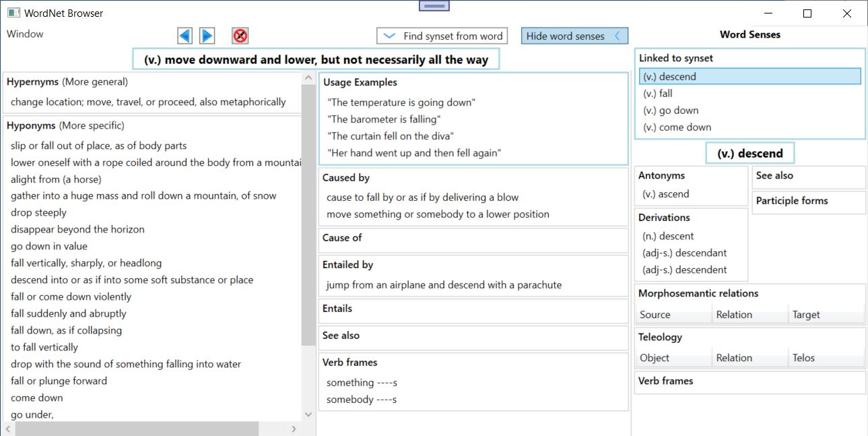868x436 pixels.
Task: Click the horizontal scrollbar left arrow
Action: pos(8,429)
